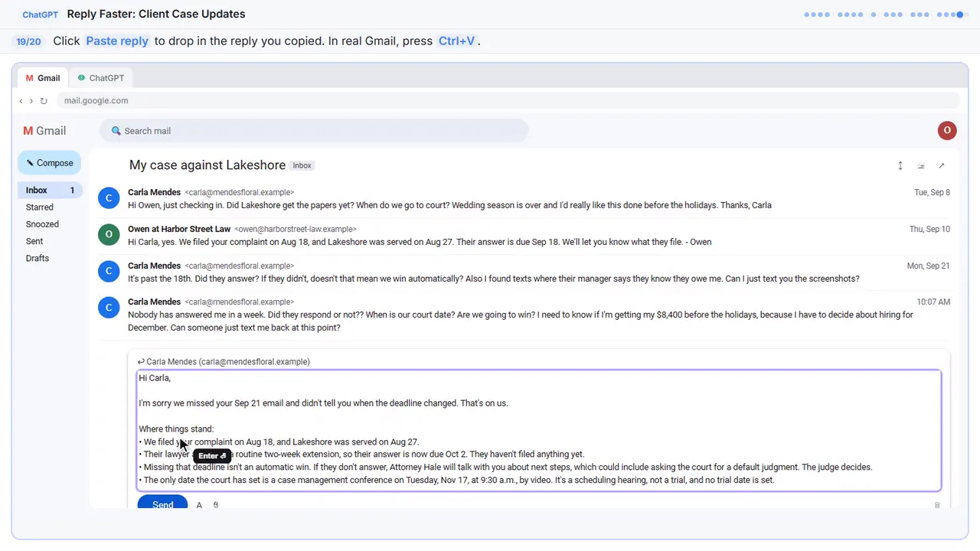Click Owen's green avatar on Sep 10 message
980x551 pixels.
tap(109, 234)
